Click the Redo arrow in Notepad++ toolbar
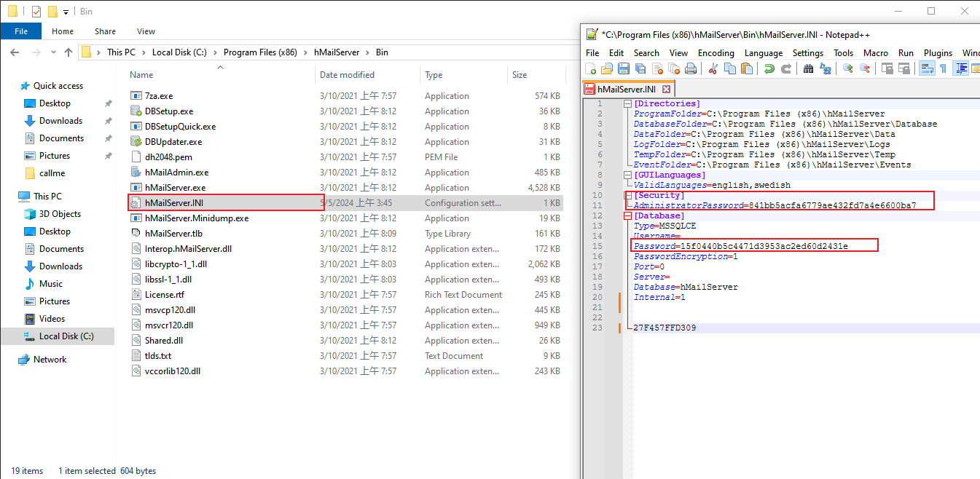 [786, 68]
